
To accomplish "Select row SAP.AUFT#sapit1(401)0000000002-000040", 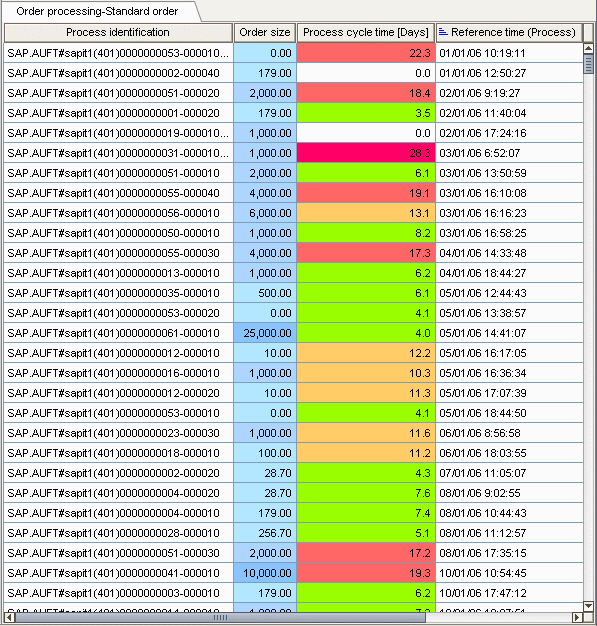I will (294, 73).
